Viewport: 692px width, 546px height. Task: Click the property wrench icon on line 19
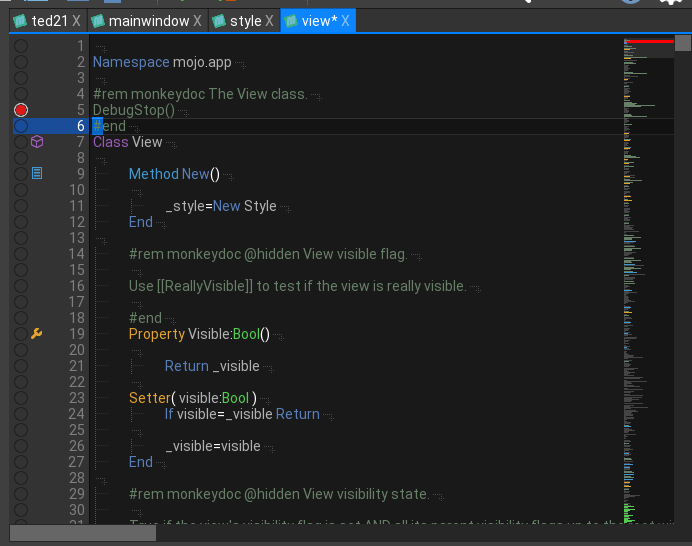click(x=37, y=334)
